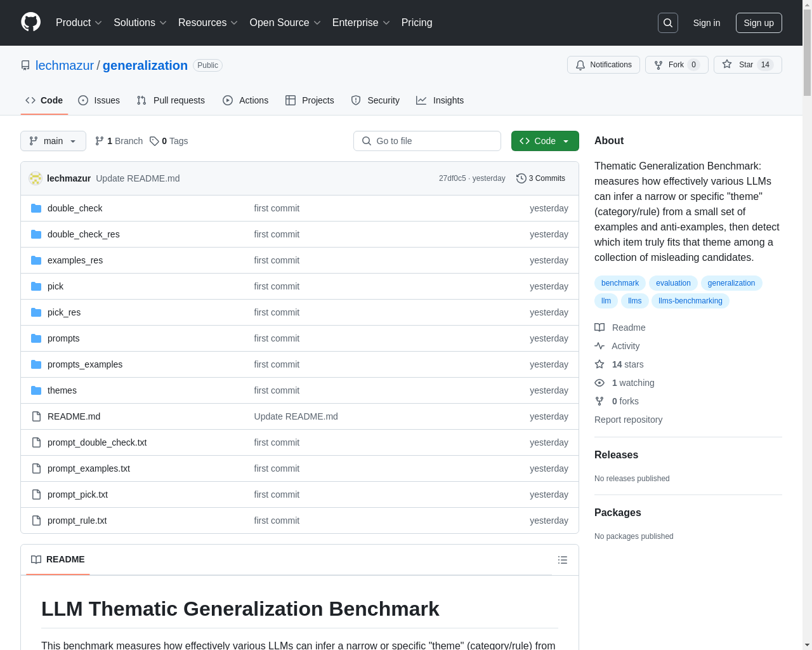Open the pick folder
Screen dimensions: 812x650
click(55, 286)
